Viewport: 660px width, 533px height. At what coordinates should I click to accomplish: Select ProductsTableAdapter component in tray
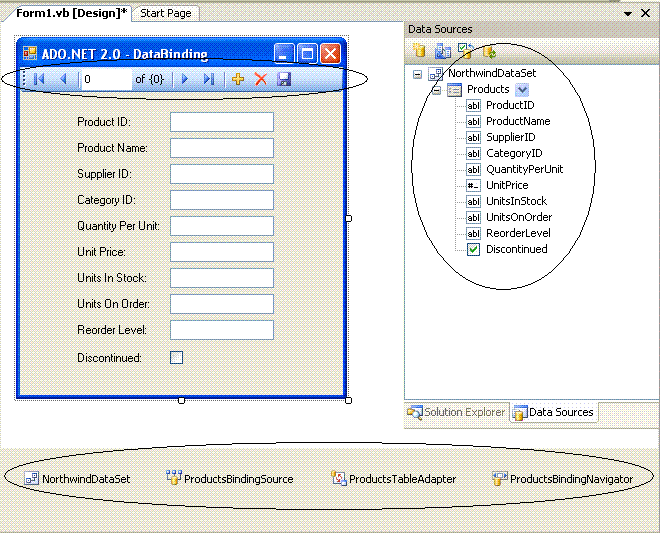coord(394,479)
